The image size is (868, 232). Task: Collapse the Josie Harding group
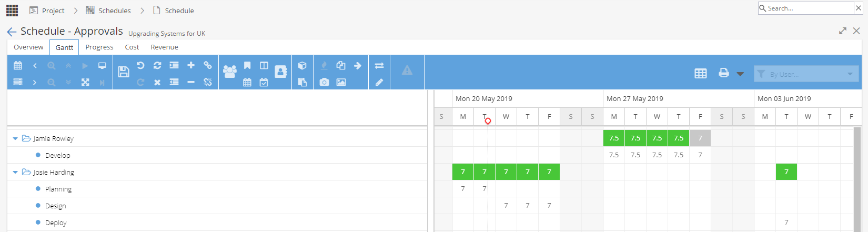[x=15, y=172]
